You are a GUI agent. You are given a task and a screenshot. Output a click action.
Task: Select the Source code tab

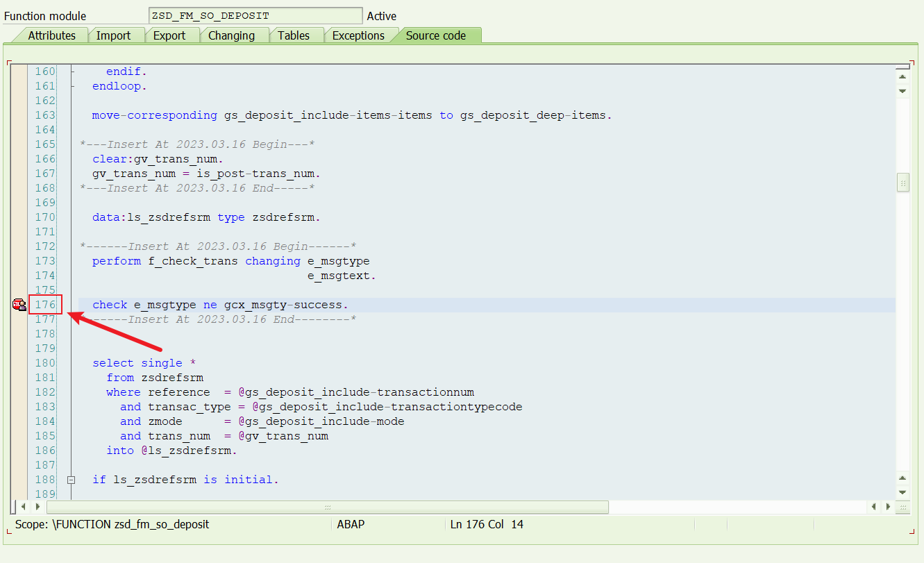point(435,35)
